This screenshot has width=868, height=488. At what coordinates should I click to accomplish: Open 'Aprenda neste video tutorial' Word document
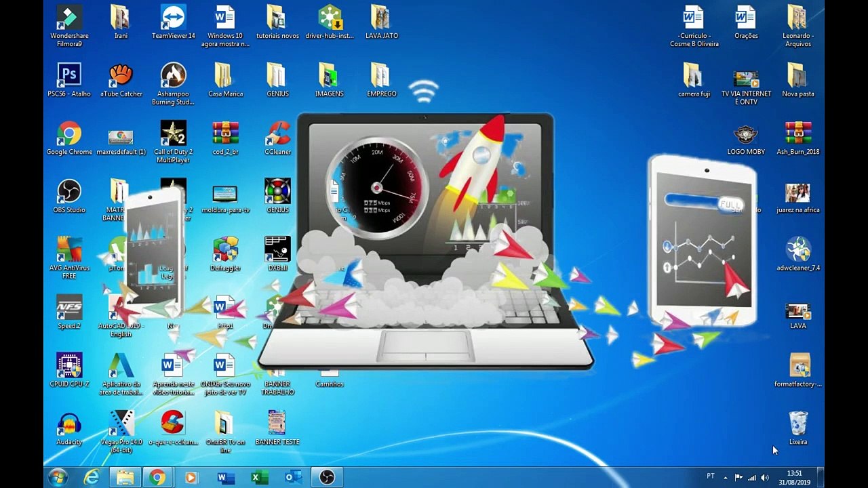point(173,374)
